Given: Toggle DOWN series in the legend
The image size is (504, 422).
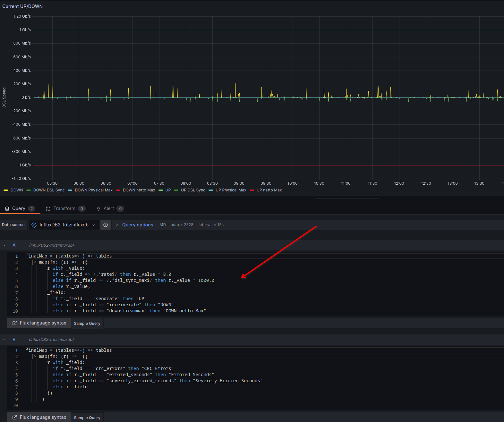Looking at the screenshot, I should 17,190.
